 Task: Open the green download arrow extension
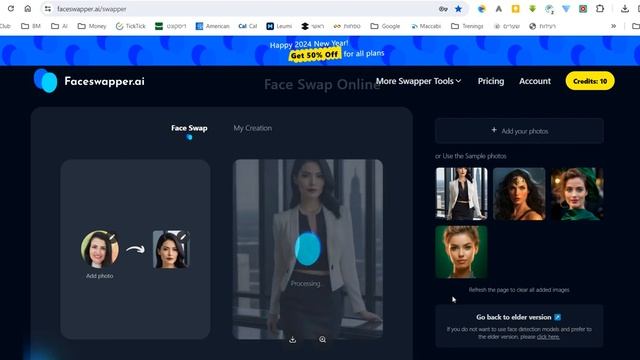click(x=532, y=9)
